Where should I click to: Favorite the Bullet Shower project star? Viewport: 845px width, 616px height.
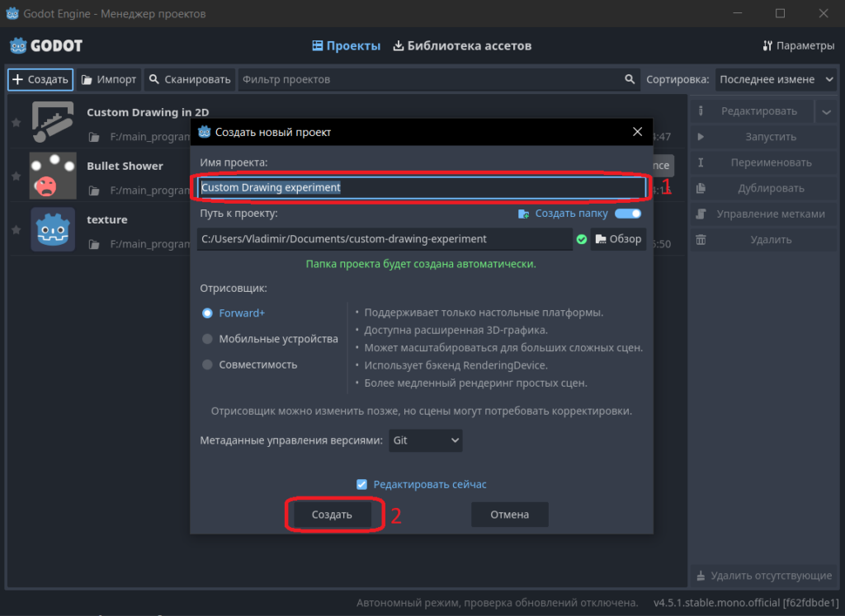click(17, 176)
